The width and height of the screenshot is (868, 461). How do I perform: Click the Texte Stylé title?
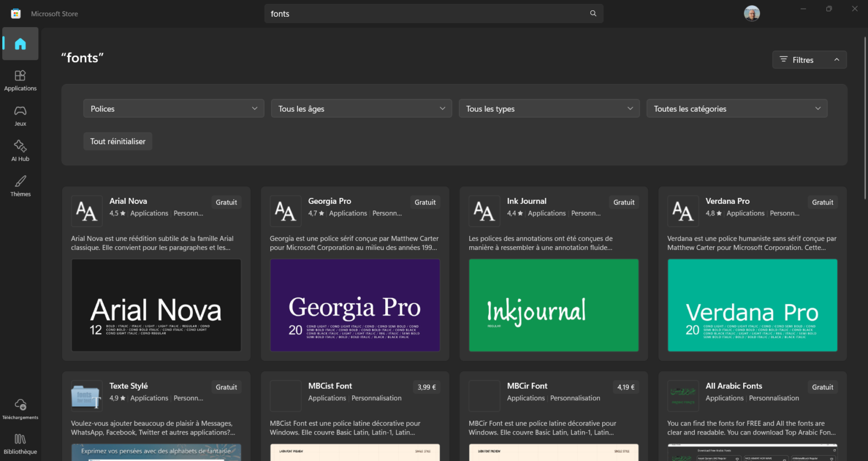(x=129, y=386)
